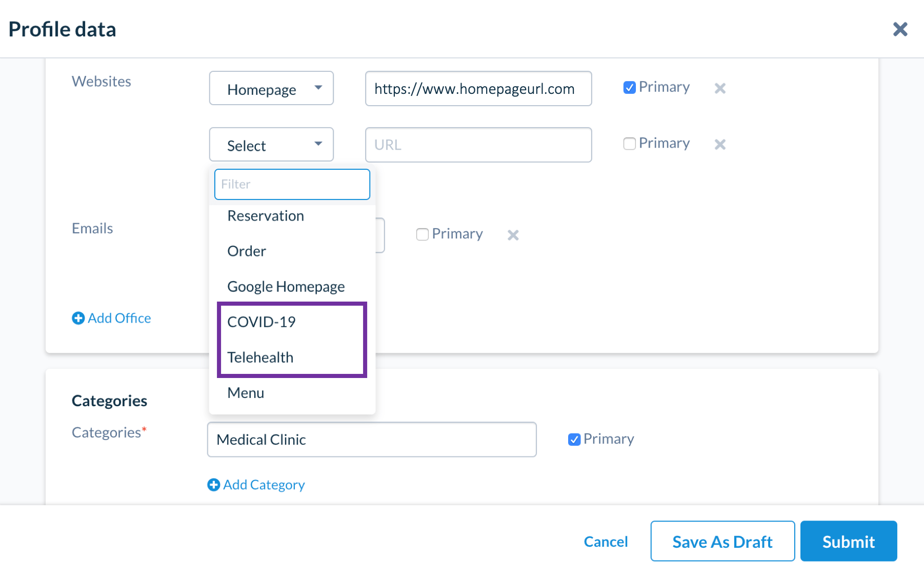Close the Profile data dialog
Viewport: 924px width, 577px height.
pos(900,29)
